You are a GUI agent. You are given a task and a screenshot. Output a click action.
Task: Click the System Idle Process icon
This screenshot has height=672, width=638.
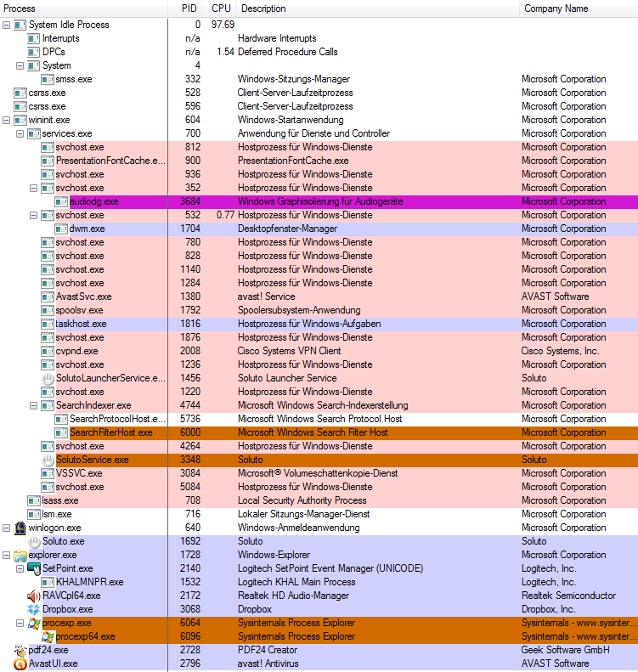point(20,25)
